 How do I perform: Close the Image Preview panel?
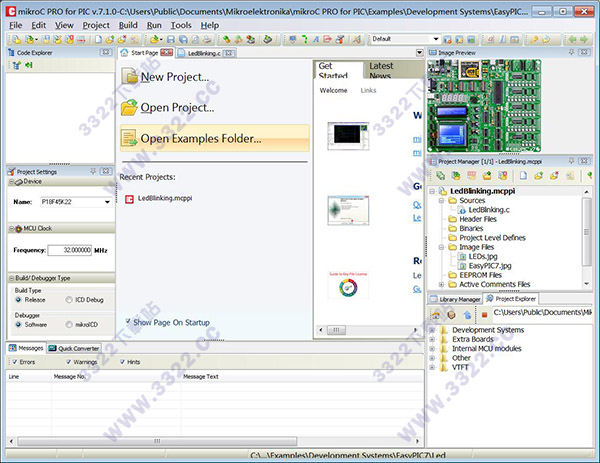click(x=584, y=52)
